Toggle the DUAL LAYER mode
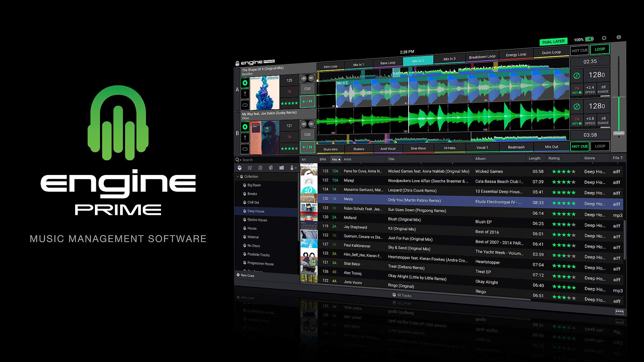The image size is (644, 362). (x=553, y=42)
